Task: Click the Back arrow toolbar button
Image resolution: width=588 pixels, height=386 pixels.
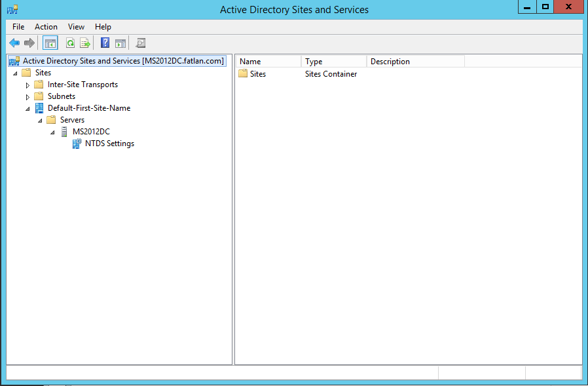Action: (x=14, y=43)
